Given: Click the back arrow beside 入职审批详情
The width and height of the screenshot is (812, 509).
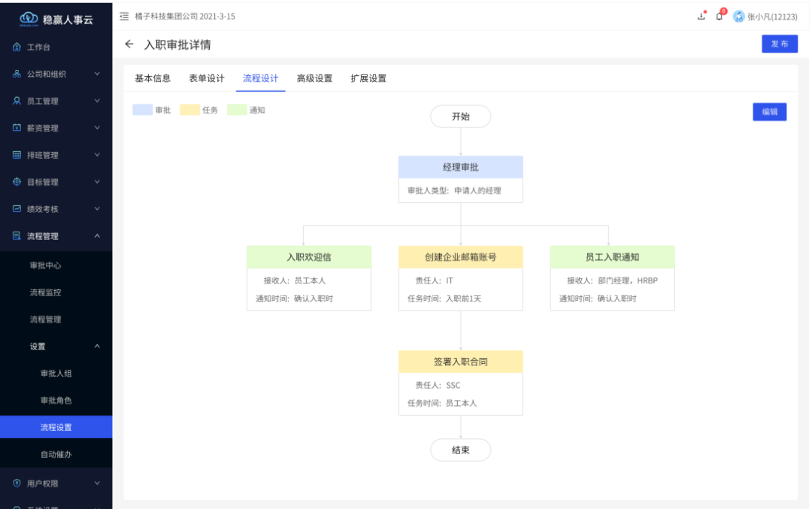Looking at the screenshot, I should point(129,44).
